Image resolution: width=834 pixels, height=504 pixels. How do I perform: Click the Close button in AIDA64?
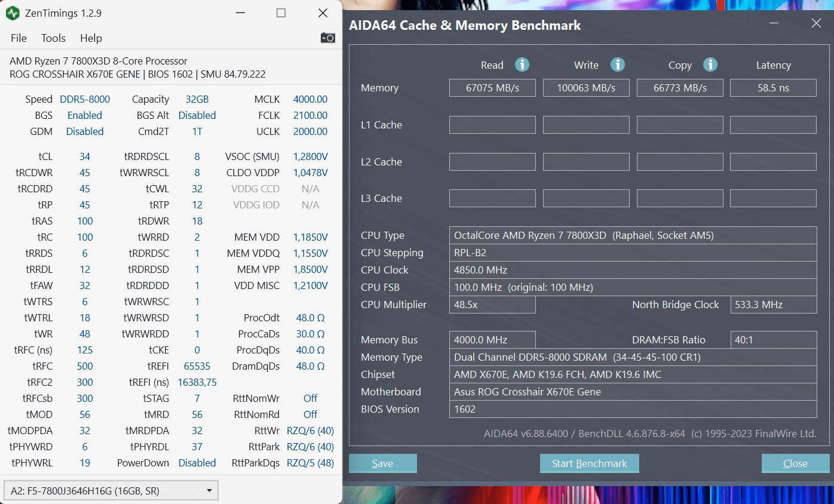(x=796, y=463)
